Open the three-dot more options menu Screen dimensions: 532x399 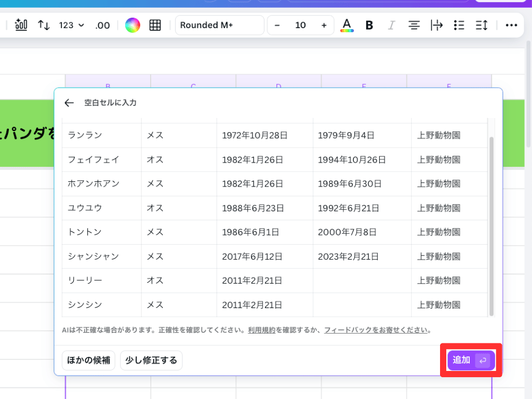click(511, 25)
